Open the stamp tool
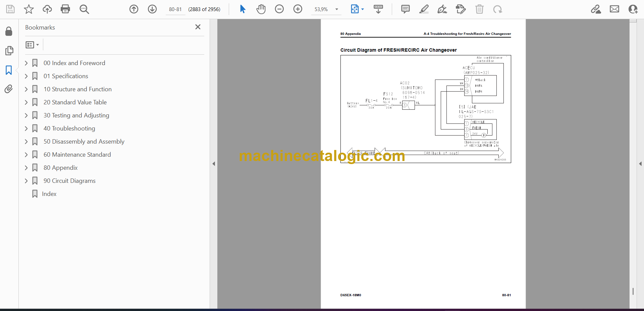This screenshot has height=311, width=644. click(x=461, y=9)
